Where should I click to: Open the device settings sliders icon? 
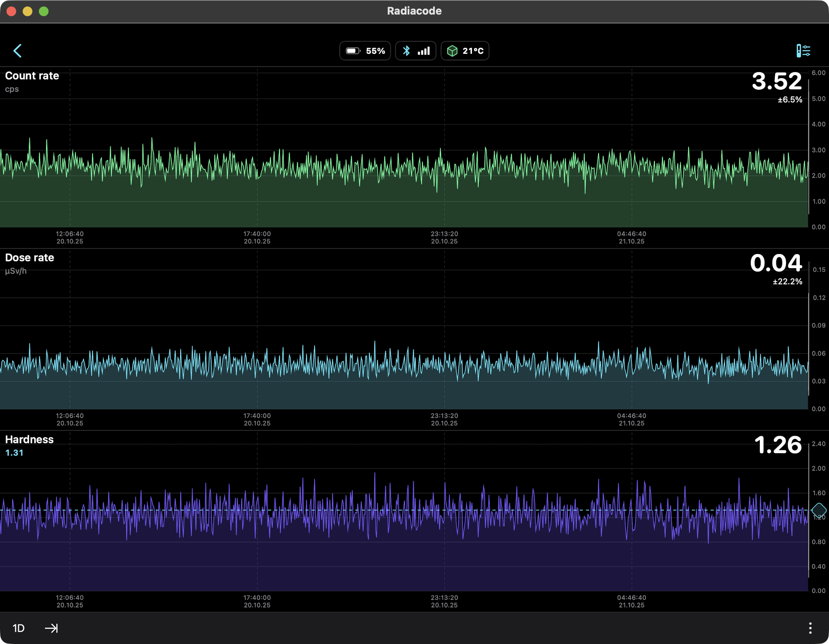(803, 51)
